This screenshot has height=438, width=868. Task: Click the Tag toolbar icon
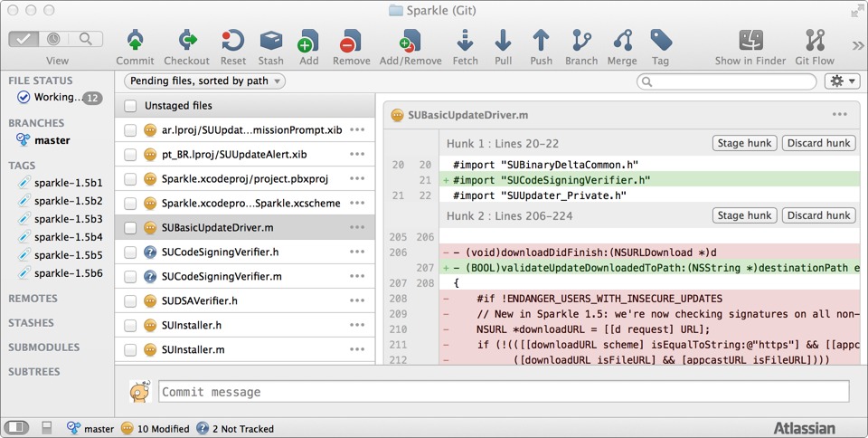point(660,42)
